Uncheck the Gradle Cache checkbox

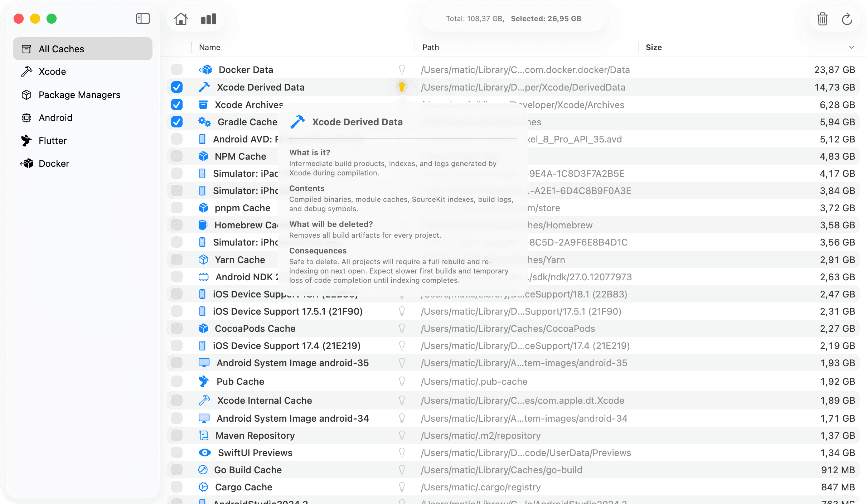(176, 122)
